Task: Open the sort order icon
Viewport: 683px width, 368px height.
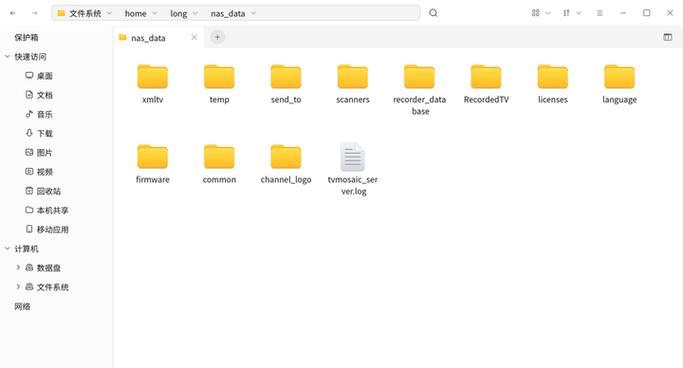Action: coord(566,13)
